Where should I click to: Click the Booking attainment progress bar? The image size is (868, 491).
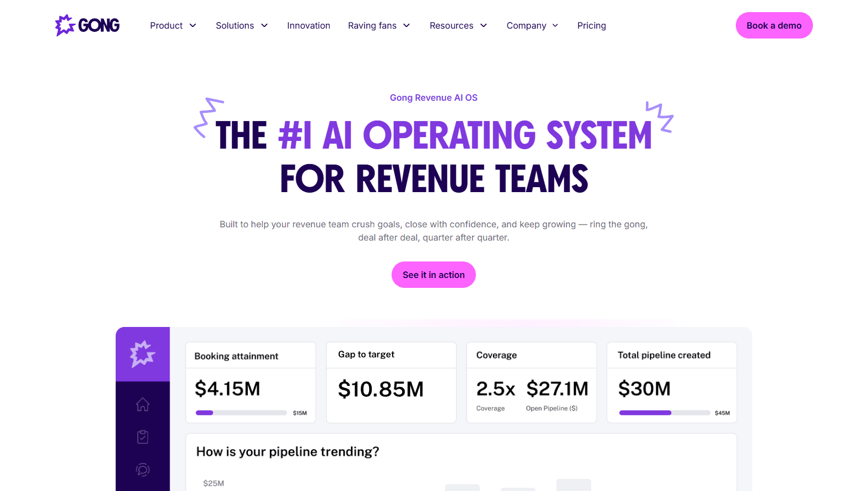pos(241,413)
